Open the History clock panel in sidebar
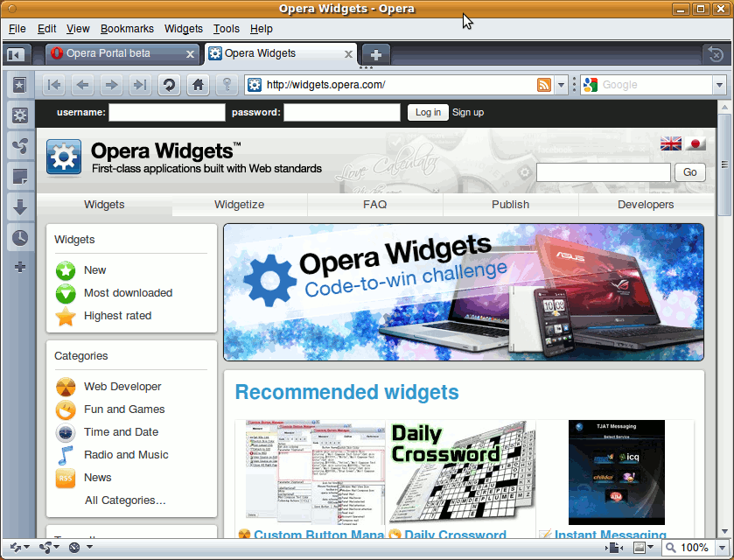This screenshot has width=734, height=560. tap(19, 237)
